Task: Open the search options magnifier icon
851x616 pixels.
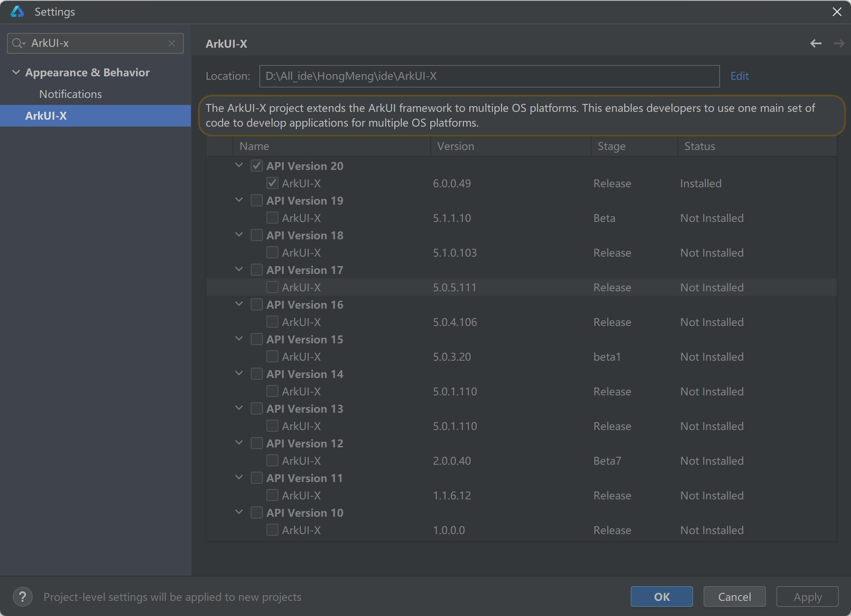Action: (x=18, y=43)
